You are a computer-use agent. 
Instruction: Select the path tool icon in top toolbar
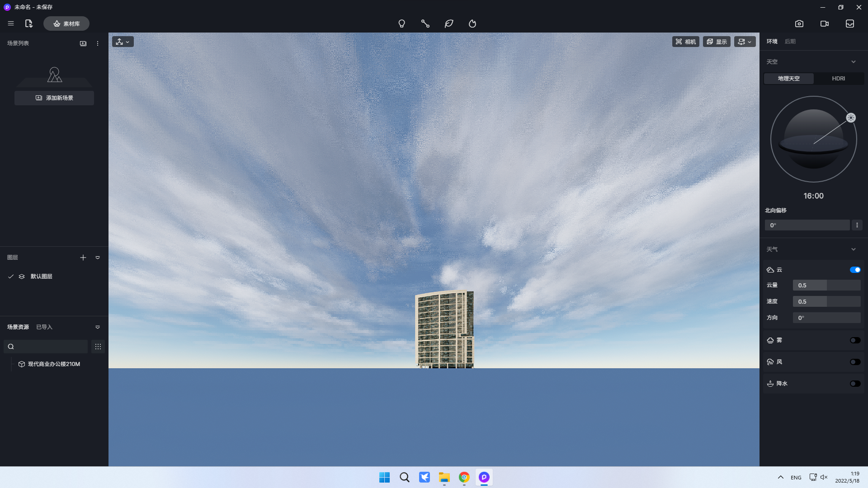pyautogui.click(x=425, y=23)
